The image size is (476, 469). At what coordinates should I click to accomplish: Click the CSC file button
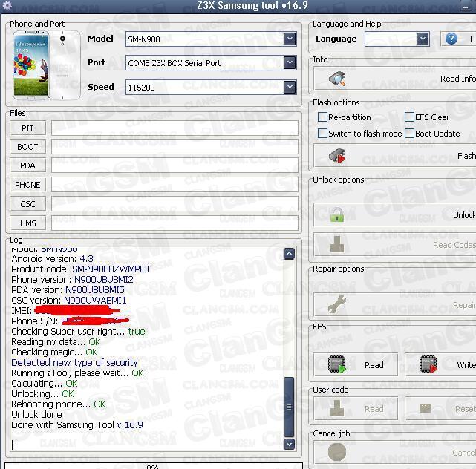[27, 204]
